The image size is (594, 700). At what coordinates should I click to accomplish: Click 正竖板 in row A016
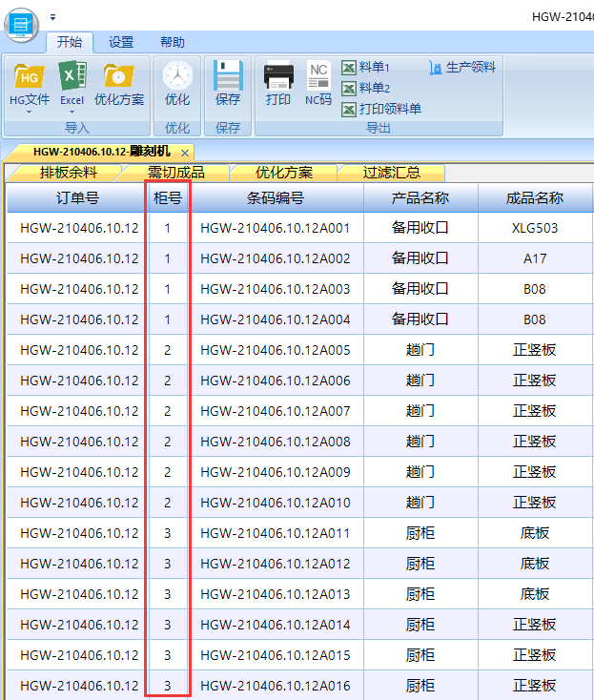tap(535, 686)
